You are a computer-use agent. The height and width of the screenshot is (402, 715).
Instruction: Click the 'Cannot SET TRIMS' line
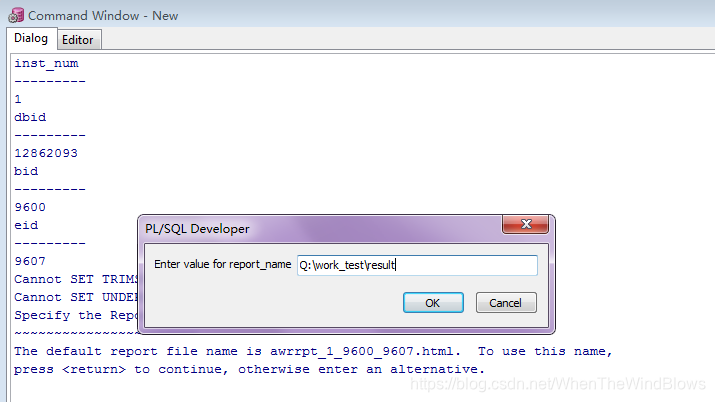[76, 279]
